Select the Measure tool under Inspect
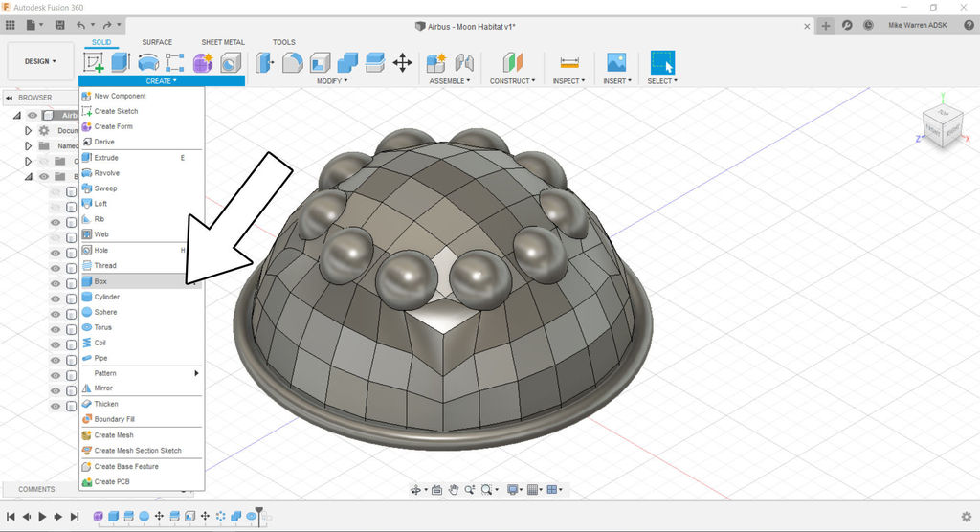The width and height of the screenshot is (980, 532). click(x=570, y=63)
